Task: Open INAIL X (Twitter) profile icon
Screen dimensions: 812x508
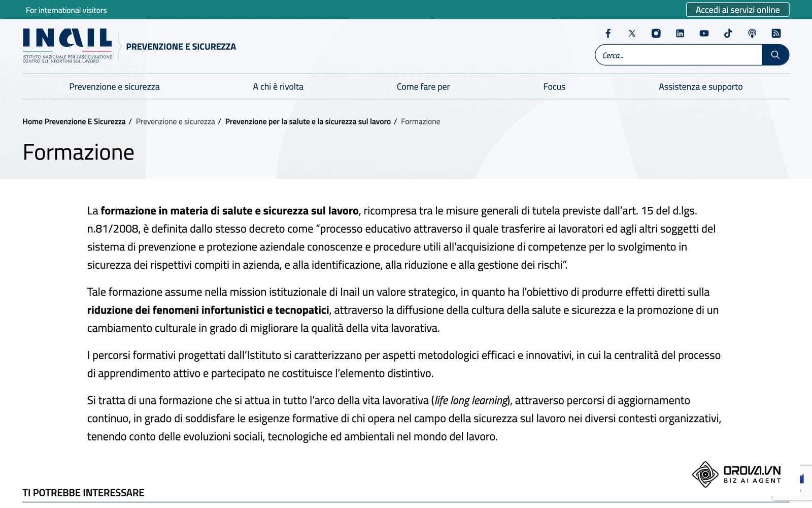Action: (x=632, y=34)
